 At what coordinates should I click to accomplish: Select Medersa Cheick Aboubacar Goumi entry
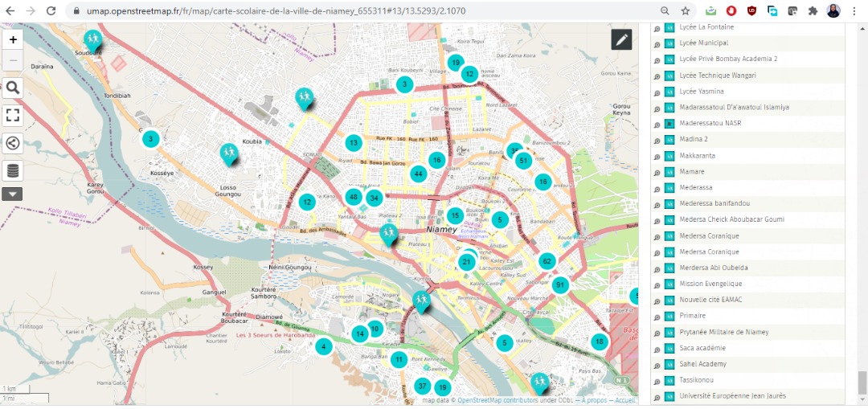point(732,219)
